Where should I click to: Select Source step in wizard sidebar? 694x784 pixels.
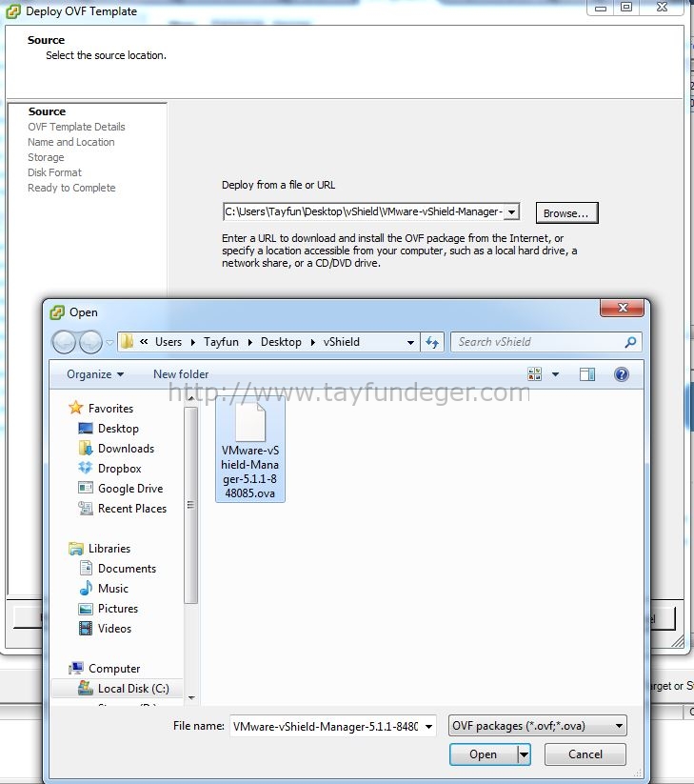point(47,111)
